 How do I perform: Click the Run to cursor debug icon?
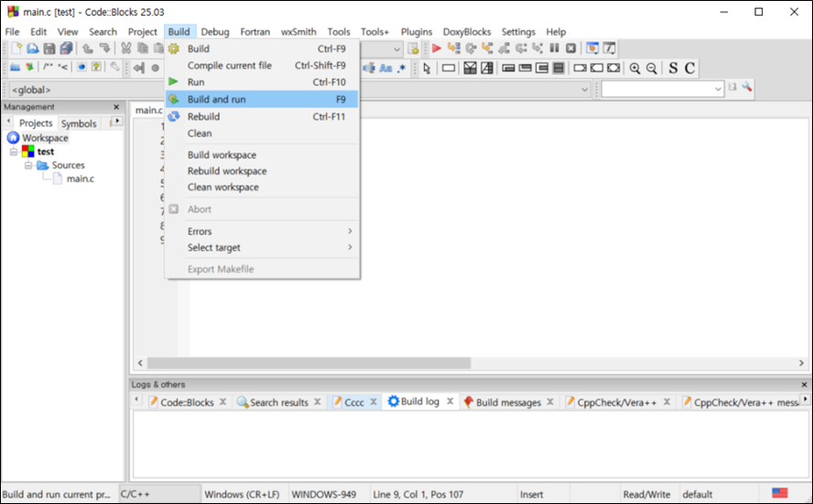point(454,48)
